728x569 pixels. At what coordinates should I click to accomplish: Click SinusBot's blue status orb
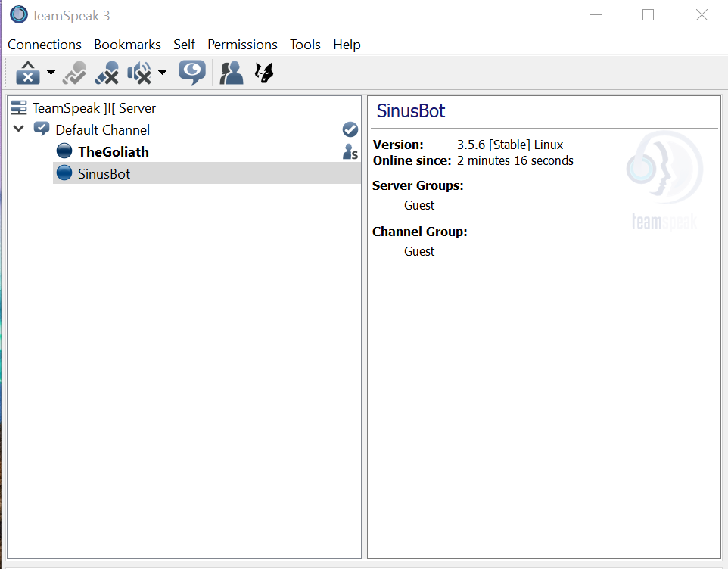(64, 173)
